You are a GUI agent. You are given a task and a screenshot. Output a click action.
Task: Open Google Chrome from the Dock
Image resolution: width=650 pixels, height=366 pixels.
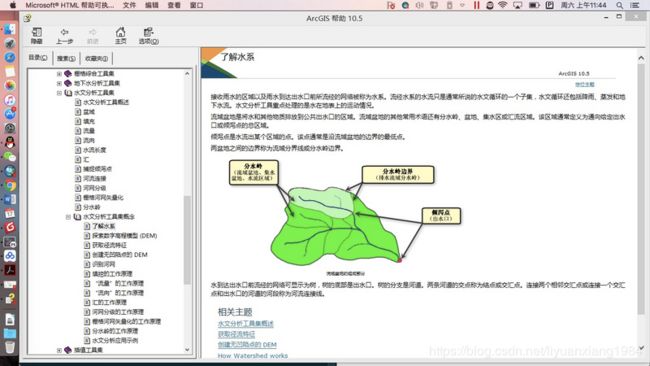[10, 186]
